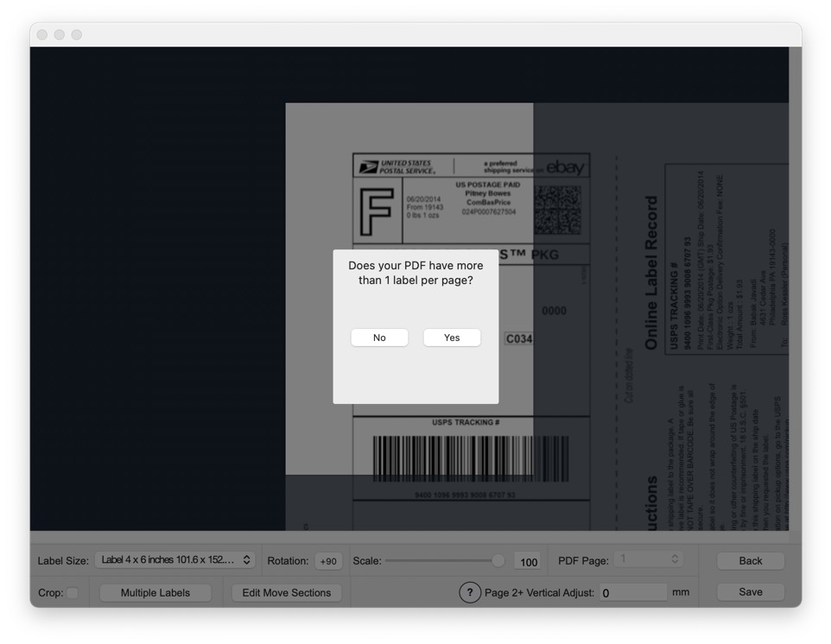The image size is (831, 644).
Task: Apply +90 rotation to the label
Action: point(327,559)
